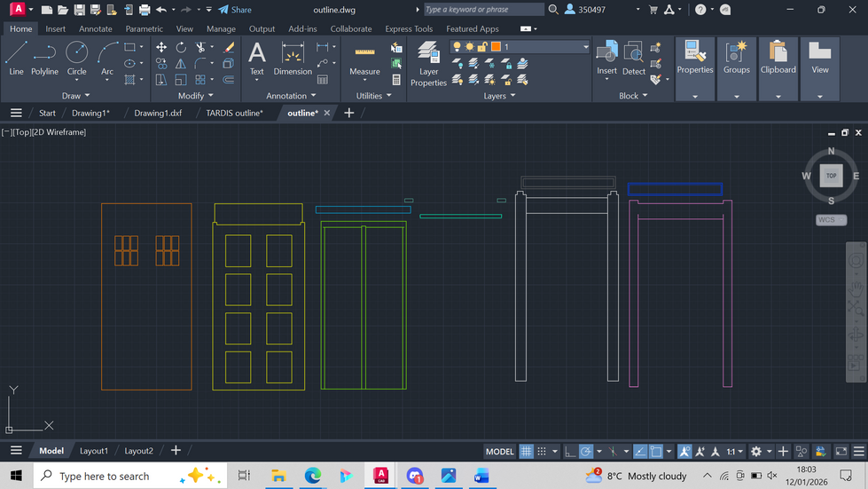868x489 pixels.
Task: Toggle polar tracking in status bar
Action: [x=586, y=452]
